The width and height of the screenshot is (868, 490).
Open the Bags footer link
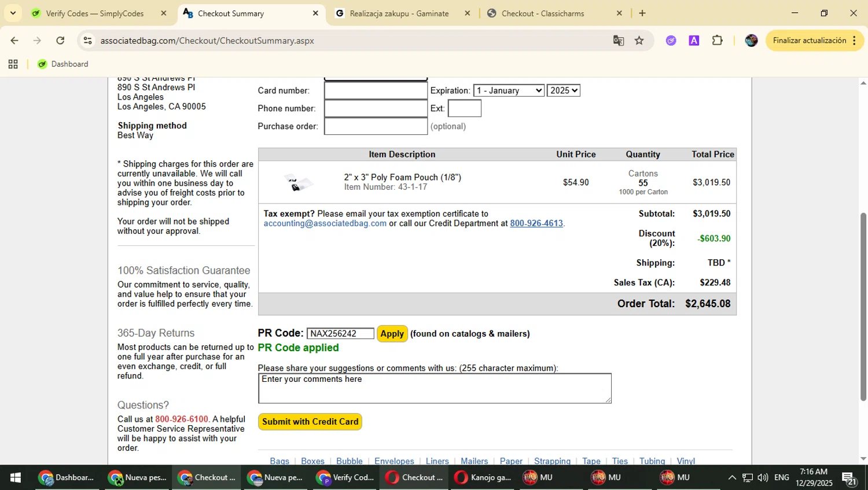(x=279, y=461)
